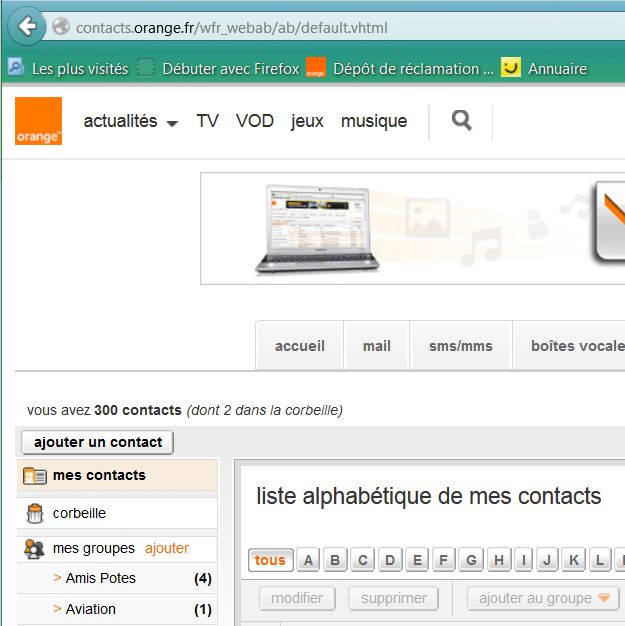Click the arrow before 'Amis Potes'
This screenshot has height=626, width=625.
click(57, 578)
